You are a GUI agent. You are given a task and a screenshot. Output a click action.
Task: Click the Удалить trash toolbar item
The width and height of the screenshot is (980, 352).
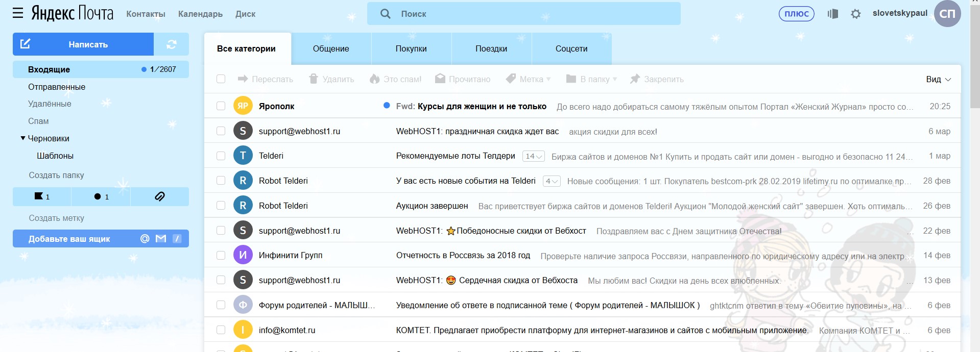(x=331, y=79)
